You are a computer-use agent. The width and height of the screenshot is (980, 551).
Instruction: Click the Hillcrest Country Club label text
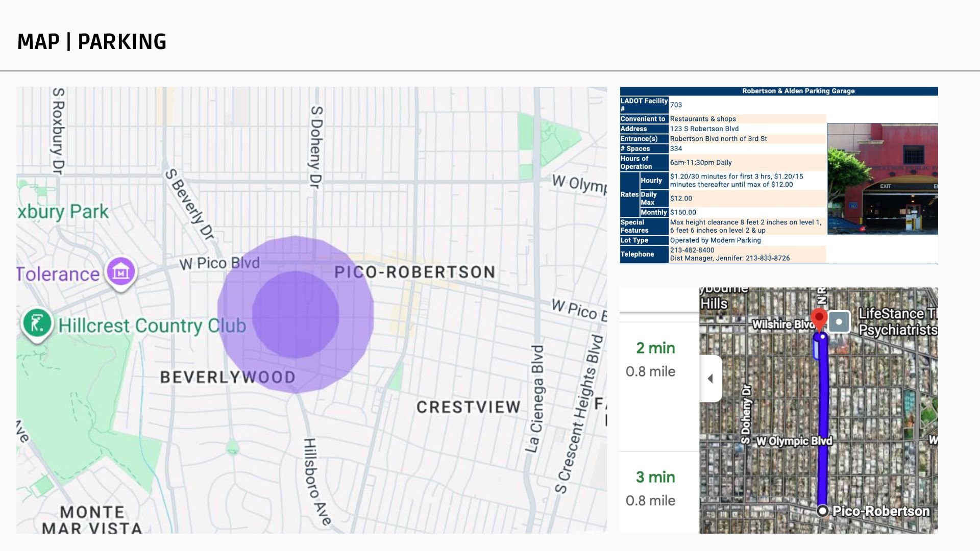click(152, 325)
